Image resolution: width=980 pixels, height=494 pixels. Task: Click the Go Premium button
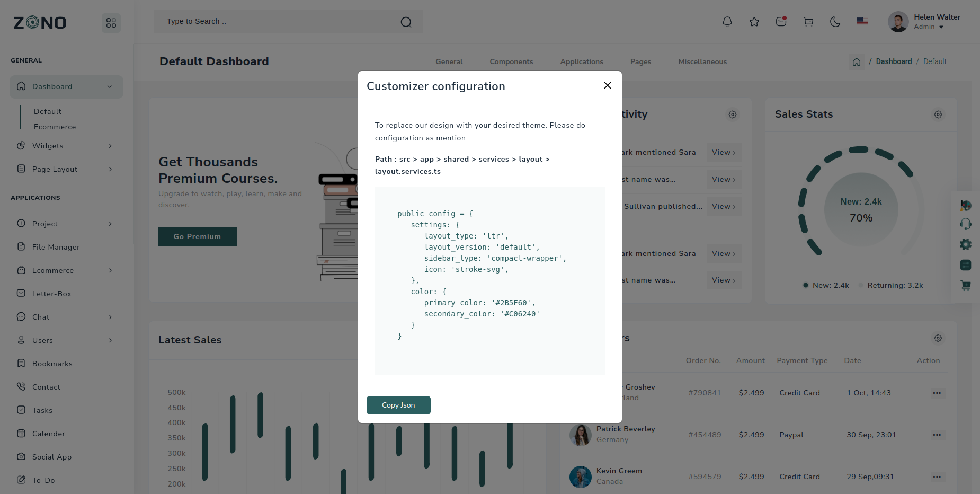(197, 236)
